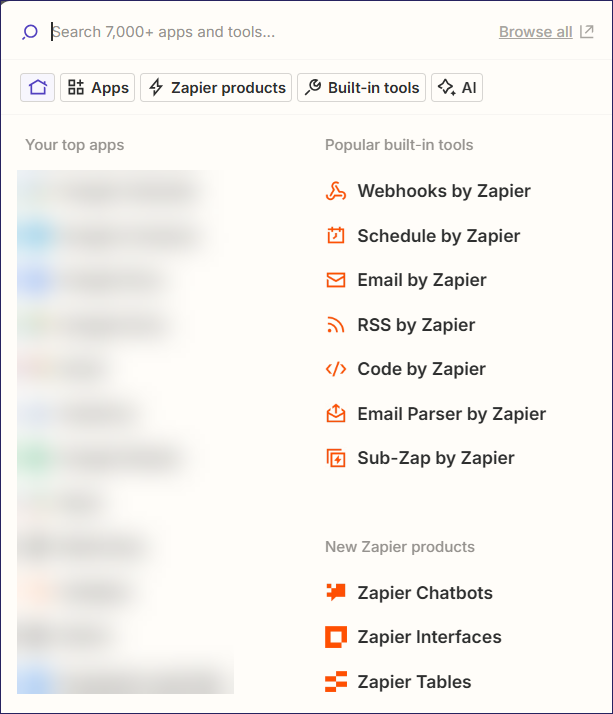
Task: Click the Email by Zapier envelope icon
Action: click(x=336, y=281)
